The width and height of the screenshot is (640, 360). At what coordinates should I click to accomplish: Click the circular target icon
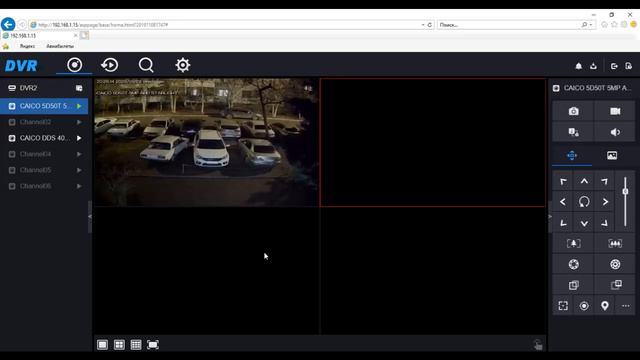(x=584, y=306)
